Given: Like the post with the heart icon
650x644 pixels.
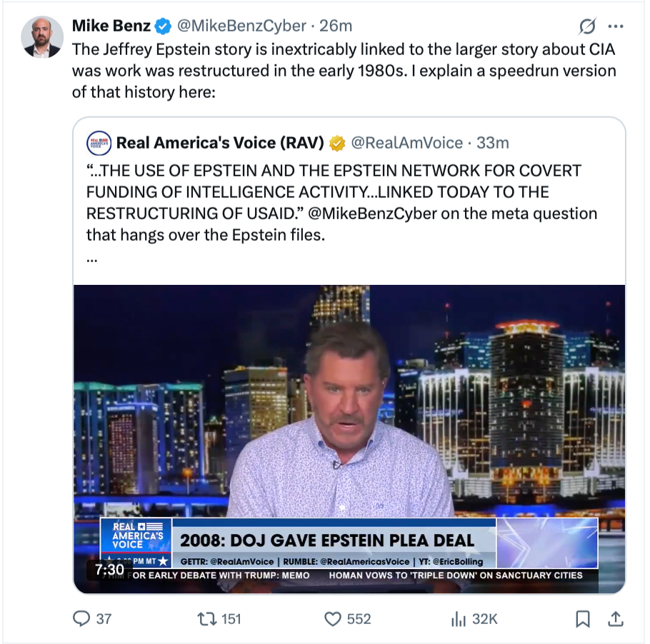Looking at the screenshot, I should point(333,618).
